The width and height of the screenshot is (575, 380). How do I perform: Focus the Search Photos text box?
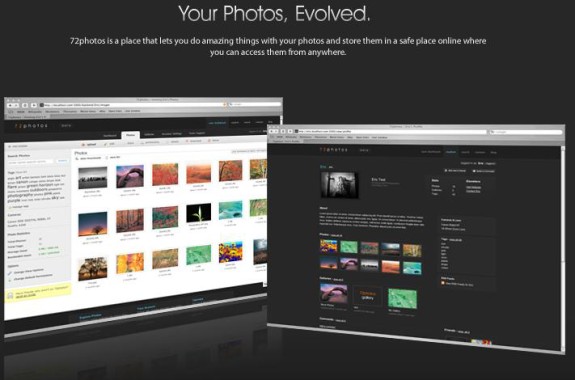tap(31, 162)
